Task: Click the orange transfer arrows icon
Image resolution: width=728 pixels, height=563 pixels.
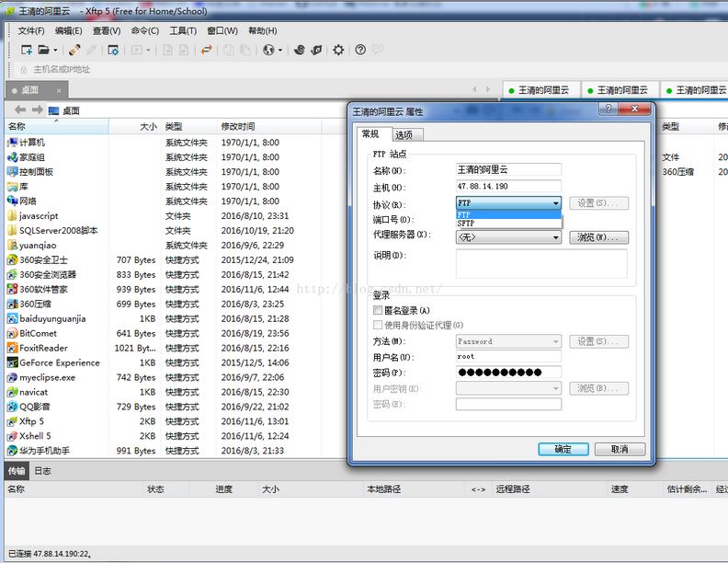Action: (x=207, y=50)
